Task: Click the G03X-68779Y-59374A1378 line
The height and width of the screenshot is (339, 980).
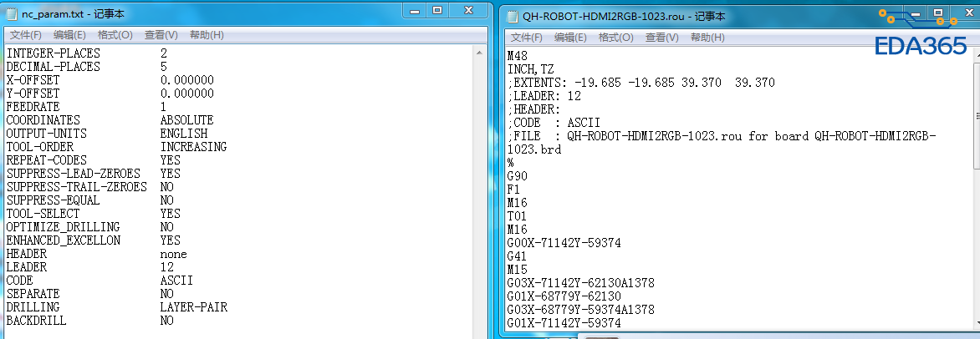Action: pos(580,310)
